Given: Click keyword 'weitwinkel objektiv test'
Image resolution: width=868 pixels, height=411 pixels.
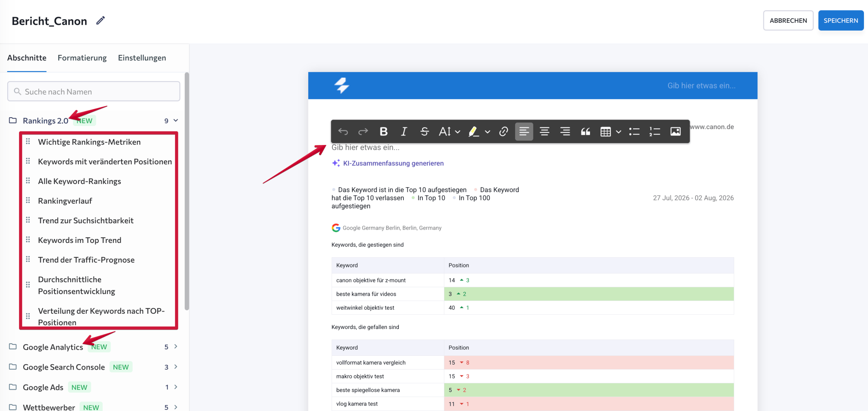Looking at the screenshot, I should click(x=365, y=308).
